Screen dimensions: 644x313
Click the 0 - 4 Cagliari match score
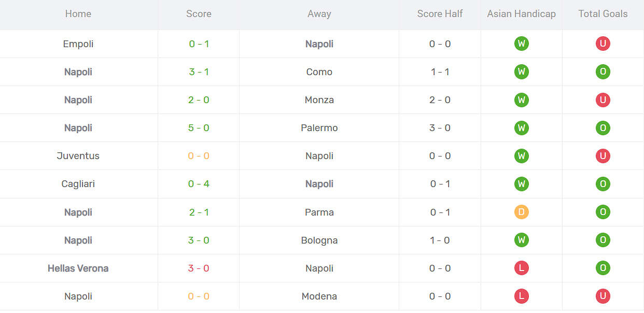pos(199,184)
